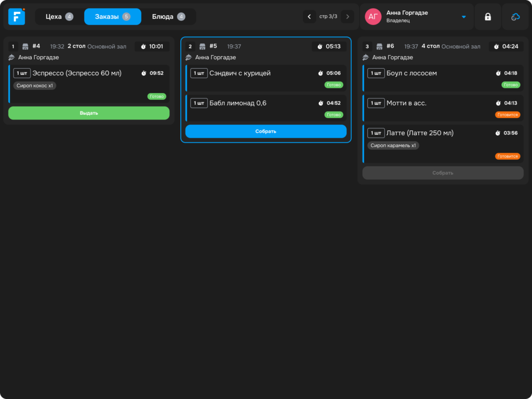Viewport: 532px width, 399px height.
Task: Click the blue Собрать button on order #5
Action: [x=265, y=131]
